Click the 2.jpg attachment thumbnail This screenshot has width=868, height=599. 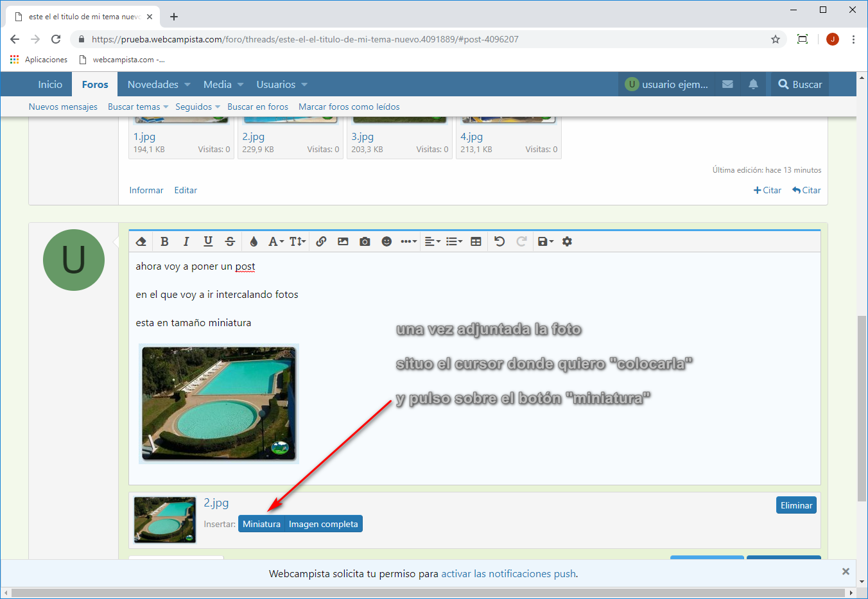coord(165,519)
